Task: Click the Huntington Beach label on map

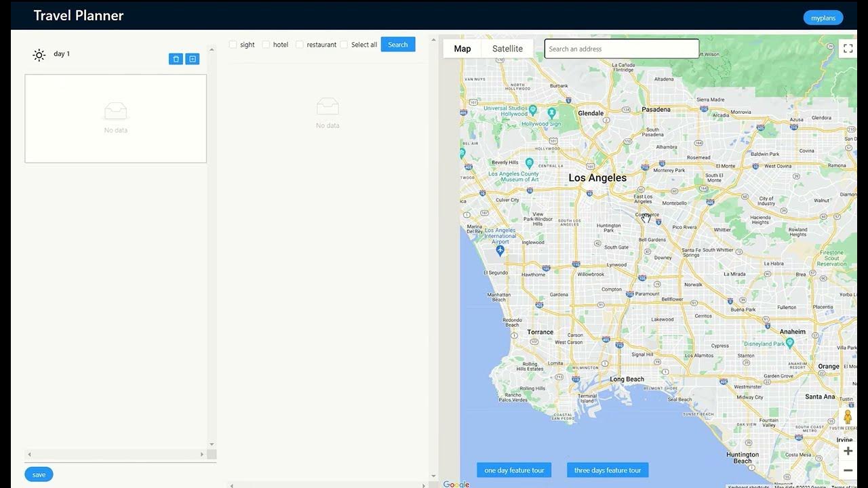Action: pyautogui.click(x=743, y=457)
